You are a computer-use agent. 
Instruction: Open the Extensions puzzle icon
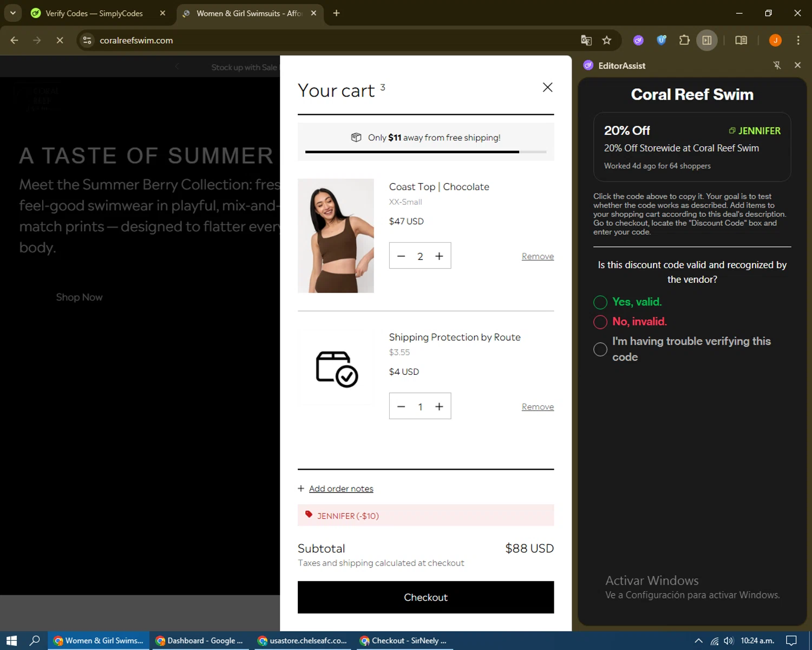click(684, 40)
